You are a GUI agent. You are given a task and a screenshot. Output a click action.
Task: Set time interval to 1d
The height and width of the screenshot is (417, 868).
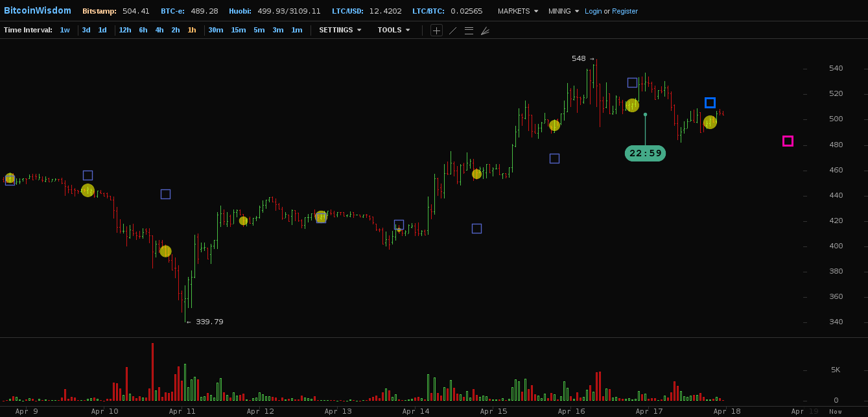click(102, 30)
